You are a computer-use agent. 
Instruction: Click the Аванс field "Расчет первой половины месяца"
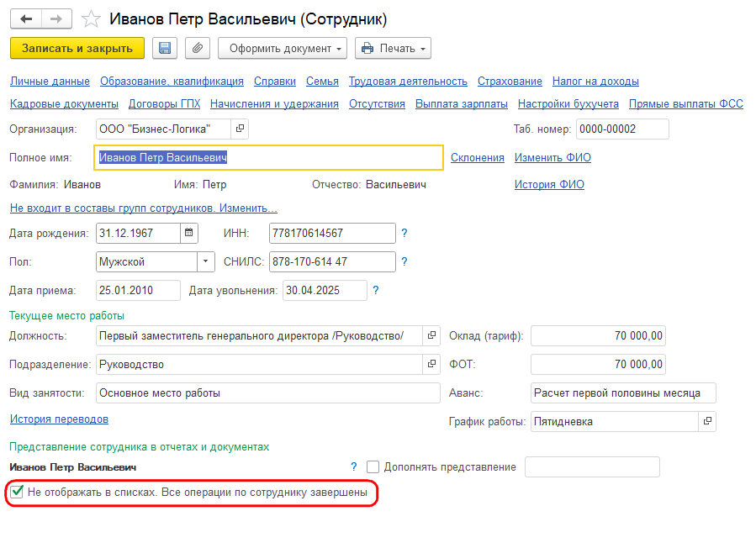pyautogui.click(x=623, y=393)
